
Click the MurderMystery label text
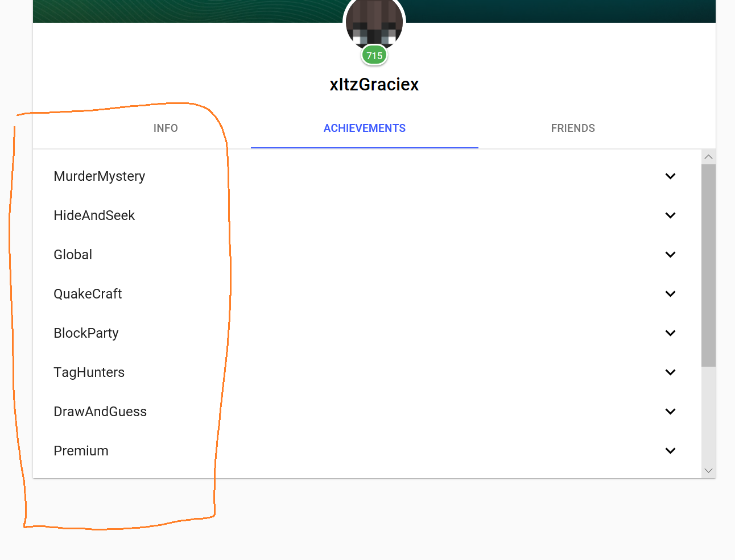coord(100,176)
